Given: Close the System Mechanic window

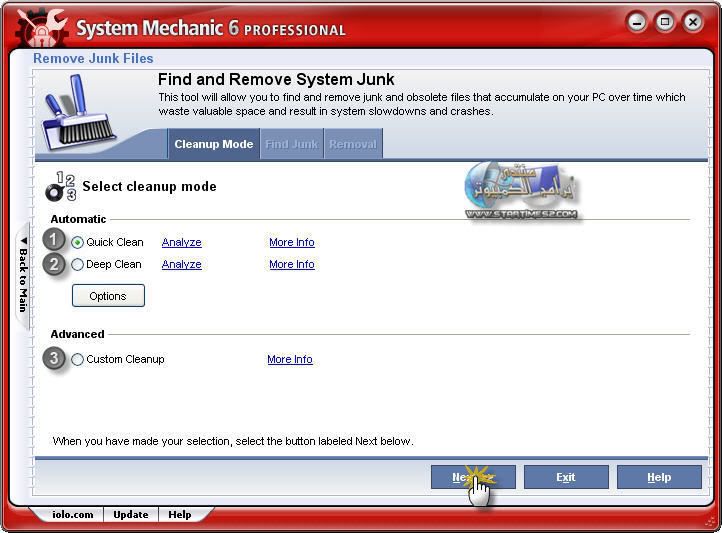Looking at the screenshot, I should click(x=693, y=22).
